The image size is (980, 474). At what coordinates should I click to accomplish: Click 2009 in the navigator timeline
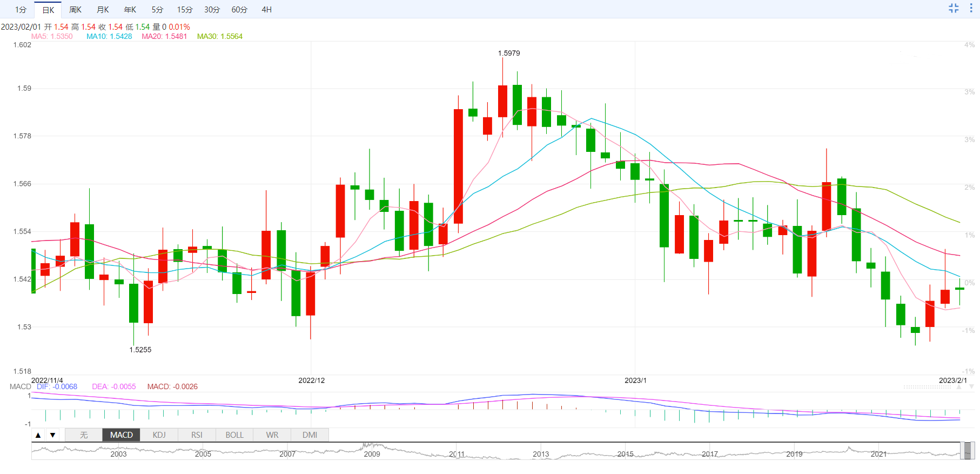(x=372, y=454)
